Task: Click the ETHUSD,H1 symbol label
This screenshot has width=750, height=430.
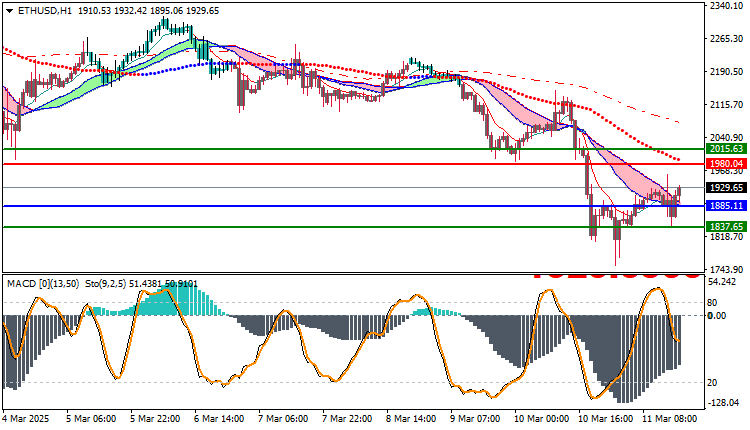Action: pyautogui.click(x=44, y=11)
